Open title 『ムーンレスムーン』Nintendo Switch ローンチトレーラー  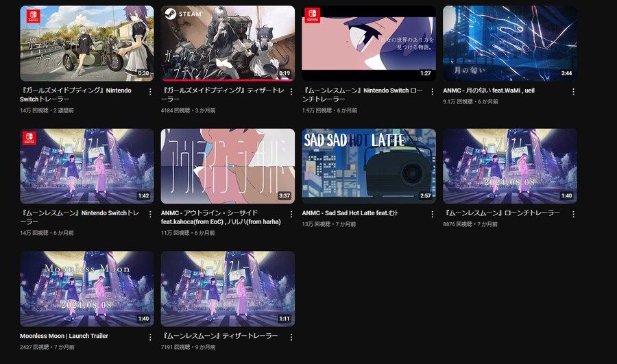click(363, 95)
